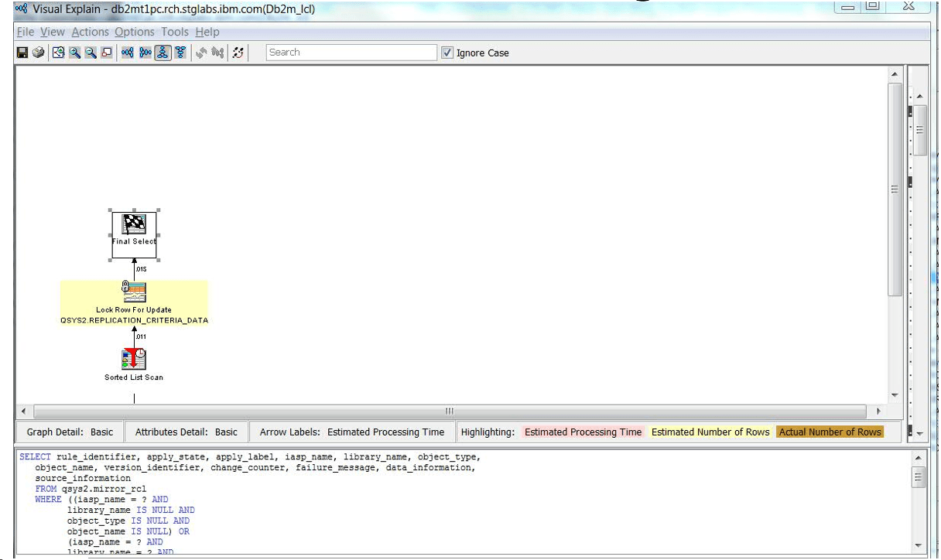Switch to horizontal graph layout icon

[x=127, y=52]
